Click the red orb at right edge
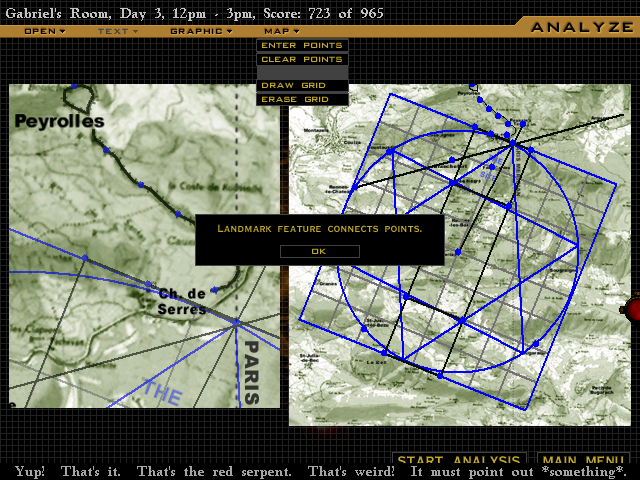Viewport: 640px width, 480px height. coord(633,308)
